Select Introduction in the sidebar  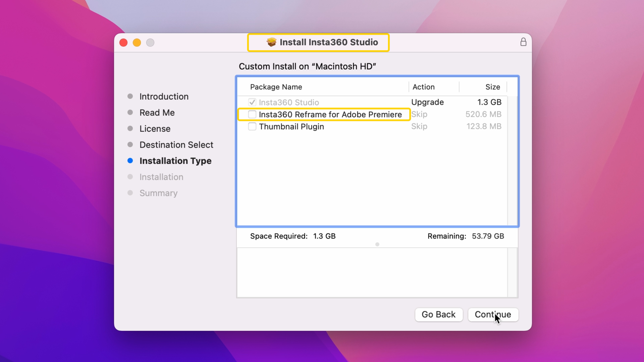tap(164, 96)
